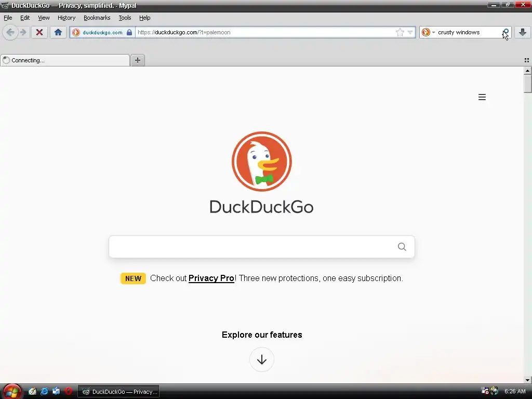Click the scrollbar up arrow
532x399 pixels.
(527, 71)
